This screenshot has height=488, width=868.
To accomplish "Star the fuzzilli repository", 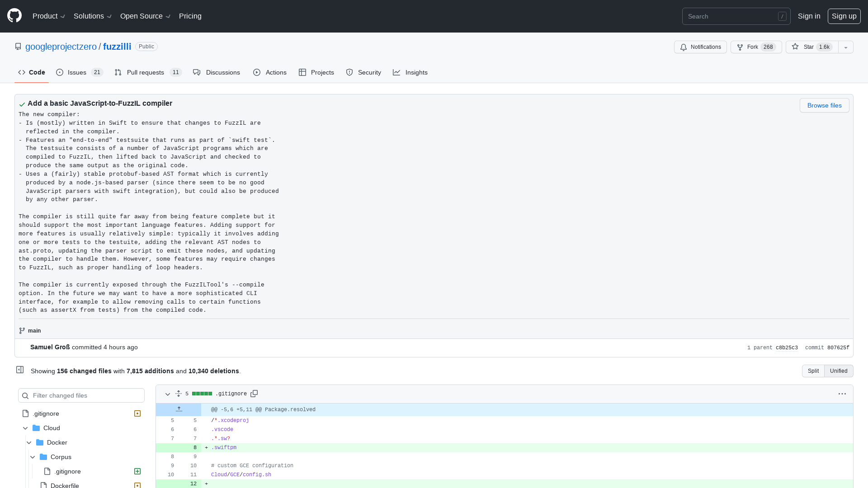I will 812,47.
